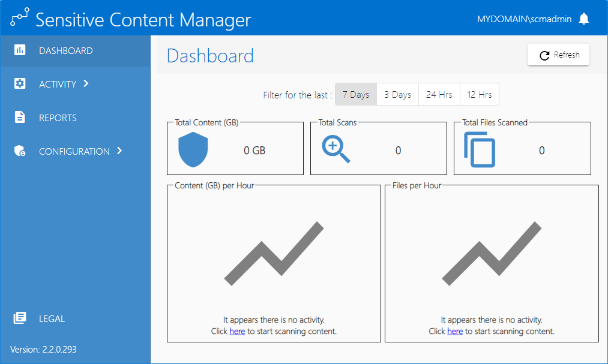Click the magnifier plus icon in Total Scans
This screenshot has width=608, height=364.
pyautogui.click(x=336, y=149)
